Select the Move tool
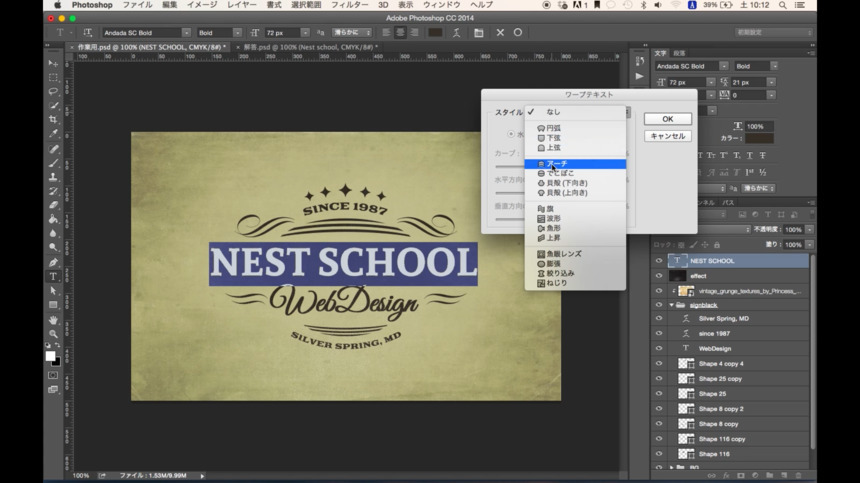860x483 pixels. [x=53, y=63]
